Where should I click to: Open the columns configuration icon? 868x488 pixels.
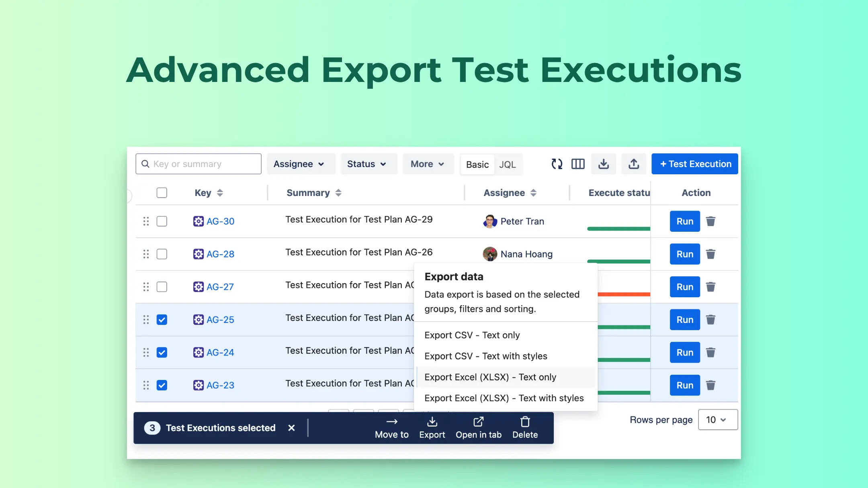(x=578, y=164)
